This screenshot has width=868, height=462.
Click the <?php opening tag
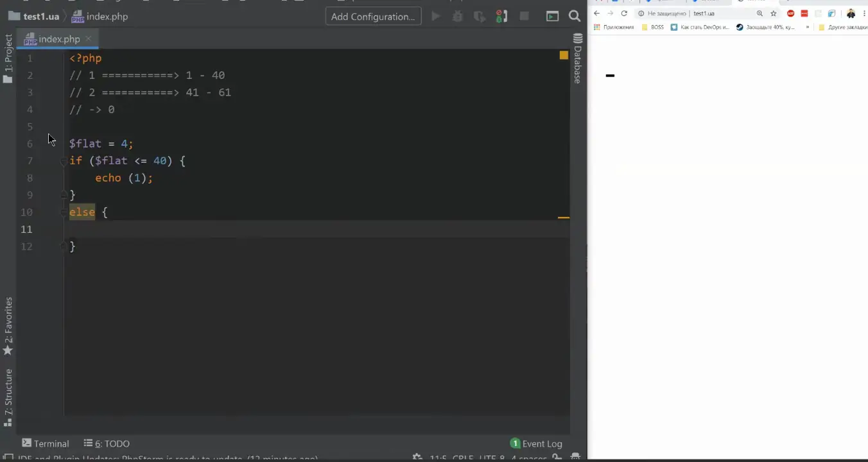pyautogui.click(x=85, y=58)
